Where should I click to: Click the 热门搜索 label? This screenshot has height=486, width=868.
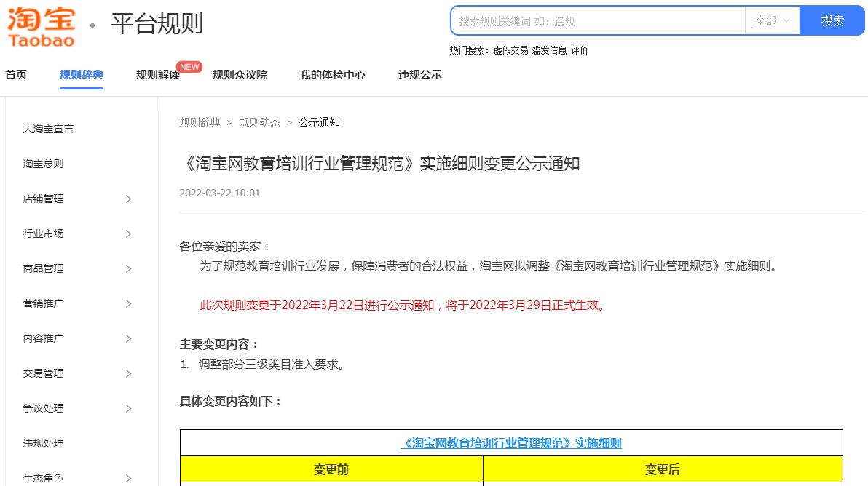(470, 50)
